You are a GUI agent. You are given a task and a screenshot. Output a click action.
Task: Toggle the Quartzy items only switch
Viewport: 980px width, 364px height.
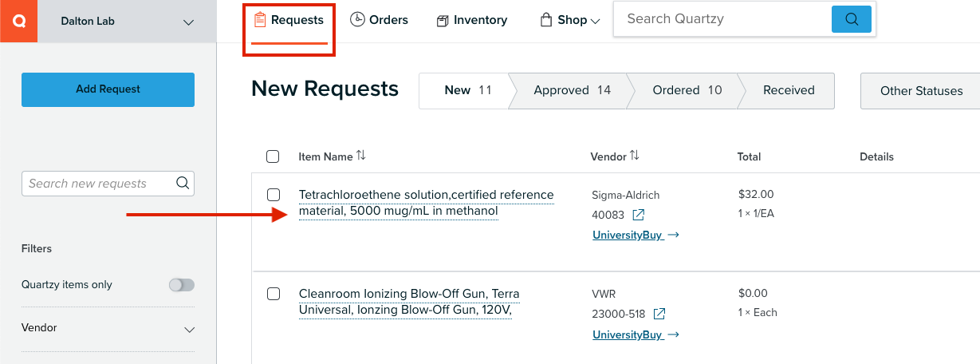[182, 285]
